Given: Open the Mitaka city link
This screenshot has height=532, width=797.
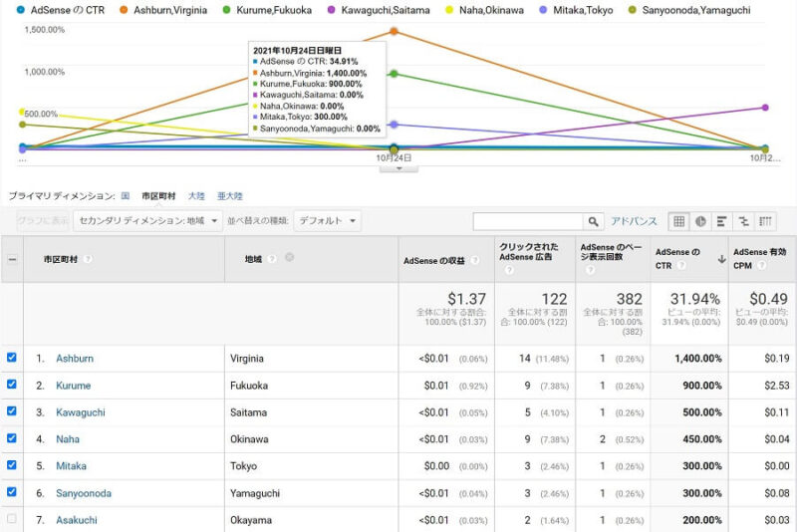Looking at the screenshot, I should [x=71, y=466].
